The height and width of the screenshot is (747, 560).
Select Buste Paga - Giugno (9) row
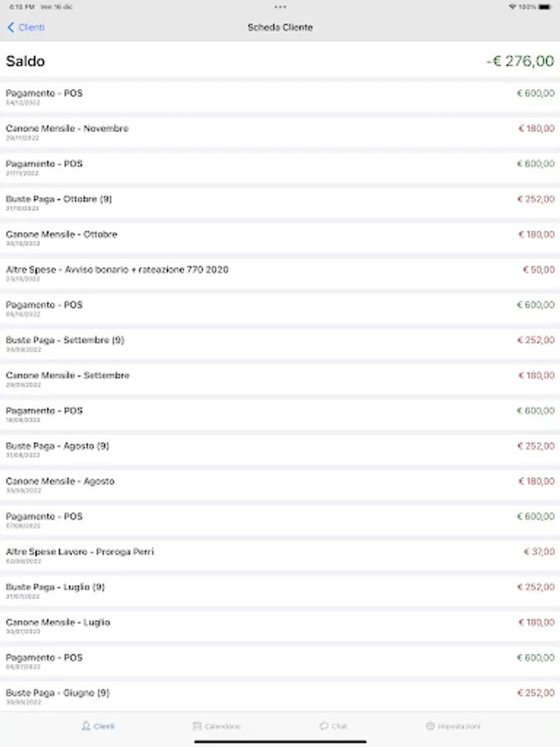tap(57, 693)
